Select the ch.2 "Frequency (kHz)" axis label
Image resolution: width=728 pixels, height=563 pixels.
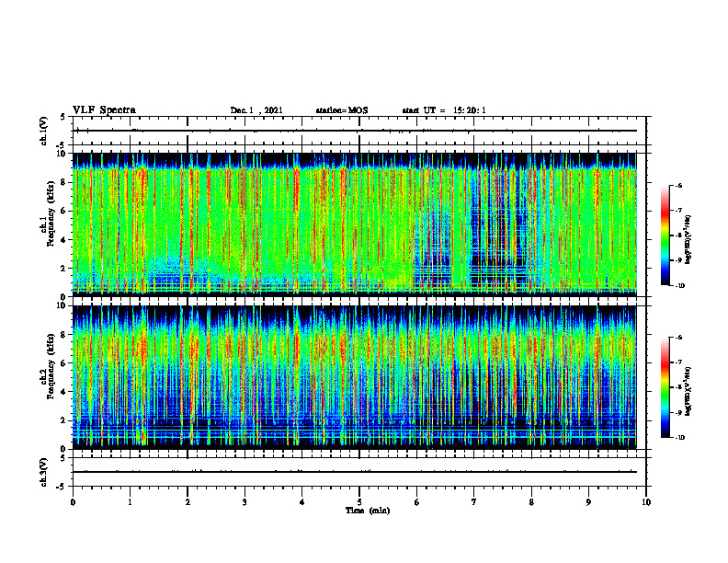click(x=51, y=366)
